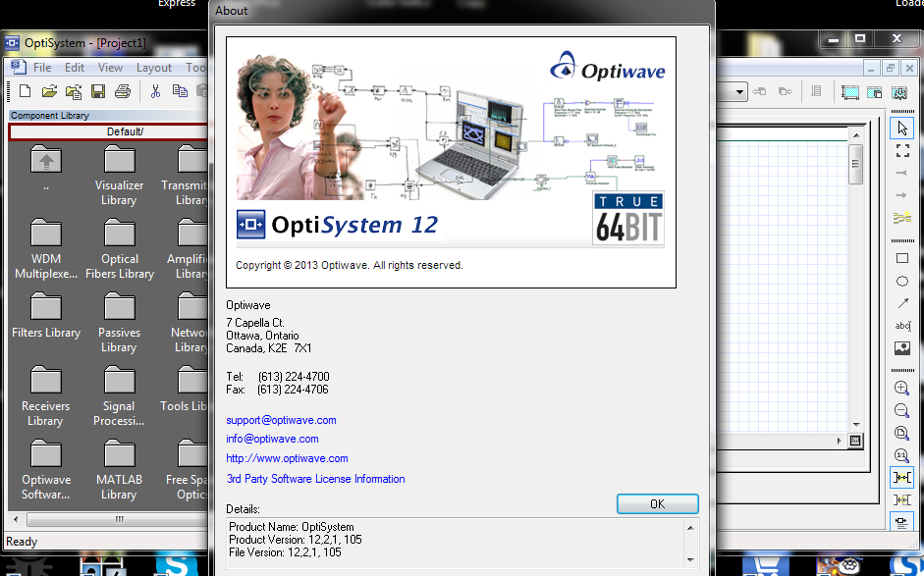
Task: Toggle the second auto-connect icon below the highlighted one
Action: 901,500
